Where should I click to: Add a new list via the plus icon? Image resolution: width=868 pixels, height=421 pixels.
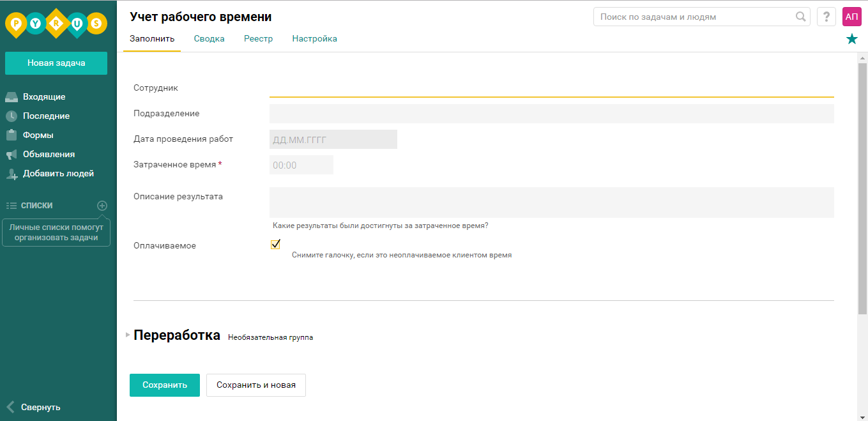102,205
